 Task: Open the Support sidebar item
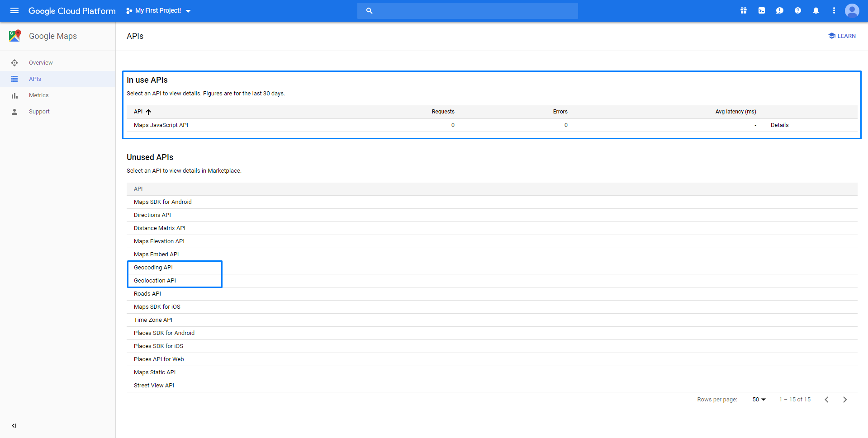pyautogui.click(x=57, y=112)
